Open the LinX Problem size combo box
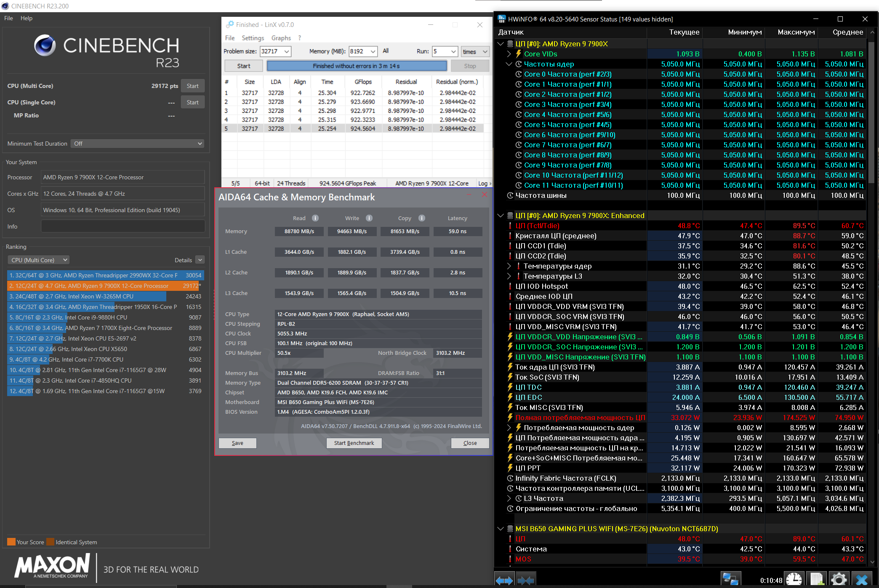Screen dimensions: 879x588 [287, 51]
